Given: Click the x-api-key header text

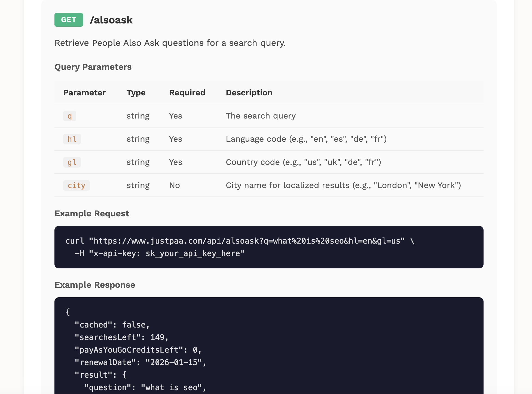Looking at the screenshot, I should (x=117, y=253).
